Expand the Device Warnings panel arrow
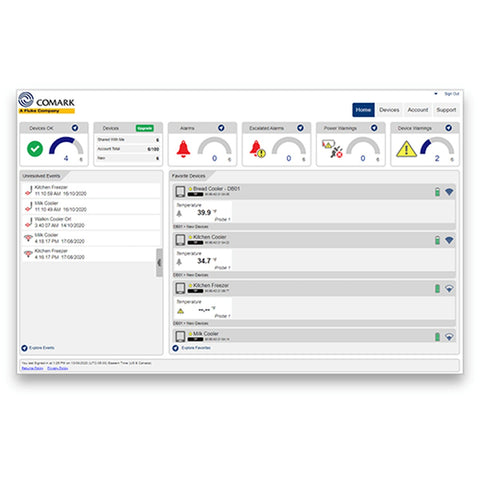The image size is (480, 480). click(449, 128)
